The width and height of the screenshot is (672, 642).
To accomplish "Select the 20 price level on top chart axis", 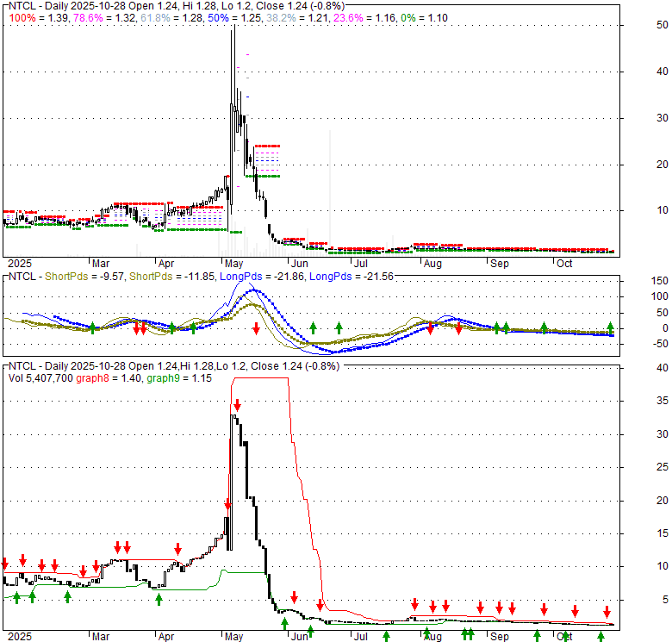I will coord(663,165).
